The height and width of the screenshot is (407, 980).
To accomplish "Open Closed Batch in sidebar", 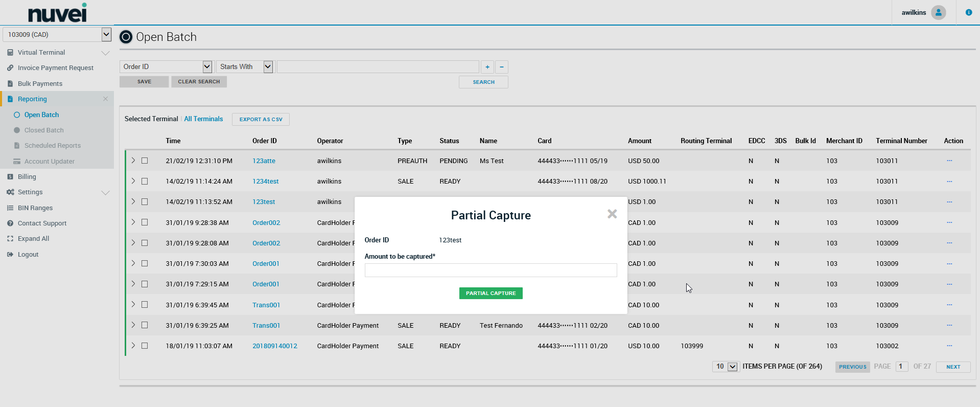I will click(44, 130).
